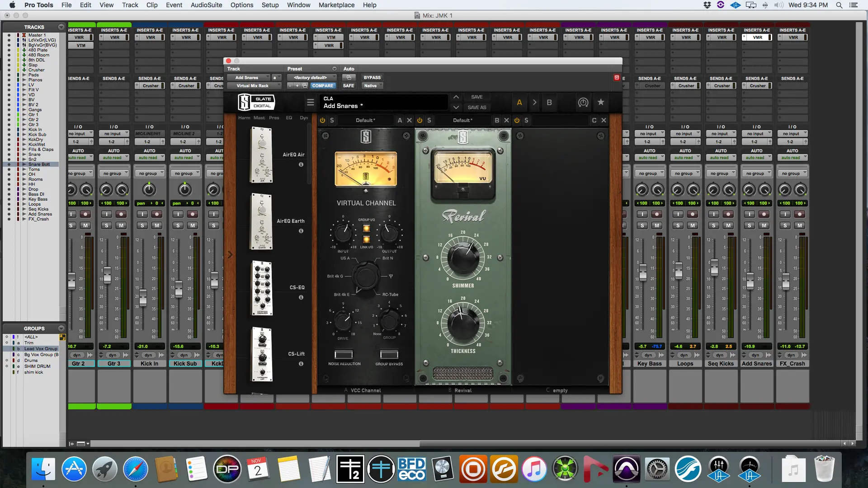Open the GROUPS list options menu
Screen dimensions: 868x488
(61, 328)
